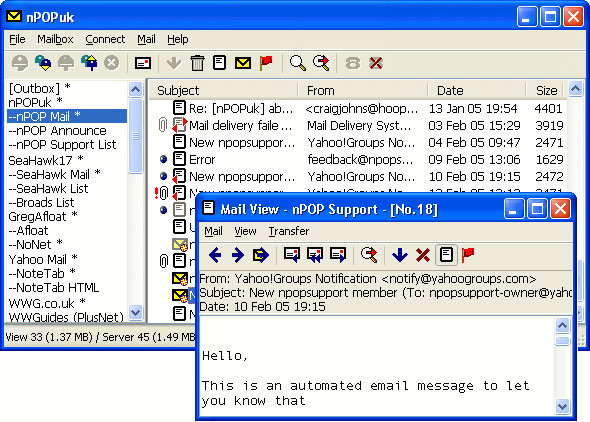Click the grey telephone dial-up icon
Image resolution: width=590 pixels, height=422 pixels.
(x=353, y=63)
